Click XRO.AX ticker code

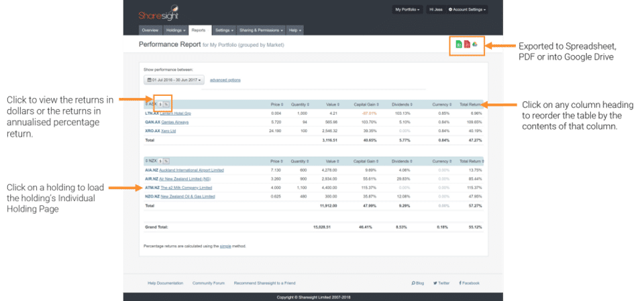[x=152, y=131]
